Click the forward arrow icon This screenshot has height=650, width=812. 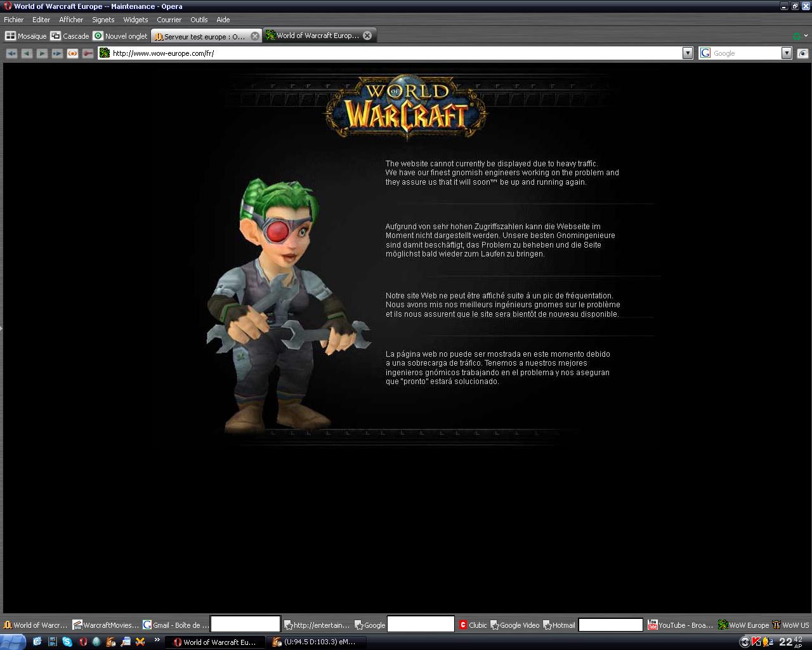tap(42, 53)
